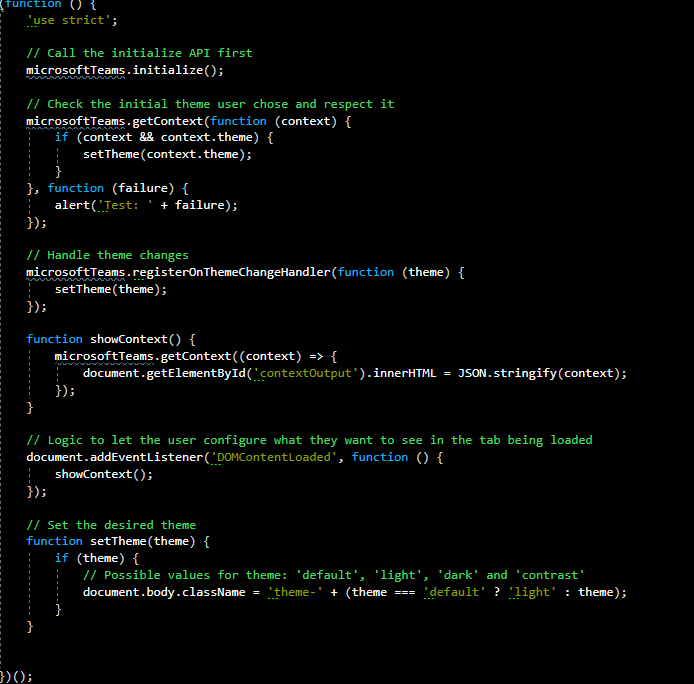Viewport: 694px width, 684px height.
Task: Click the getContext((context) => arrow function line
Action: coord(196,356)
